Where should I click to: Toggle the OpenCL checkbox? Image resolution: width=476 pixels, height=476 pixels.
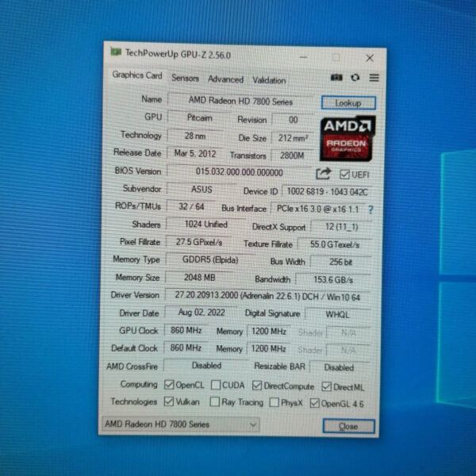pos(169,385)
